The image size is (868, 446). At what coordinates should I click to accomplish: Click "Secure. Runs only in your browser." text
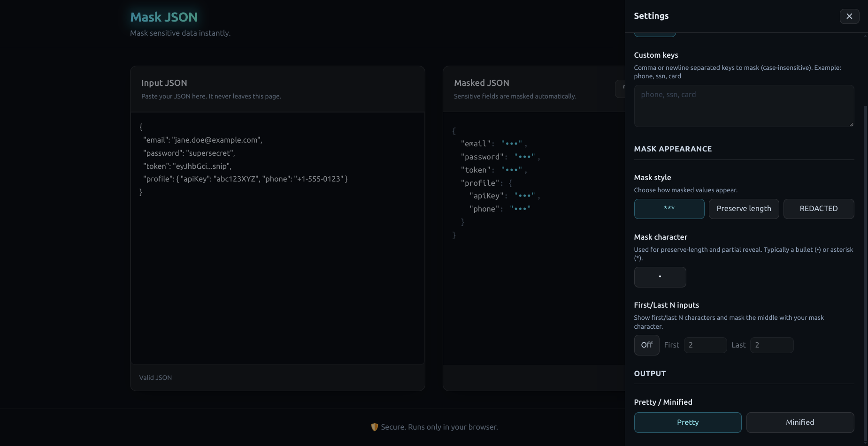point(439,427)
